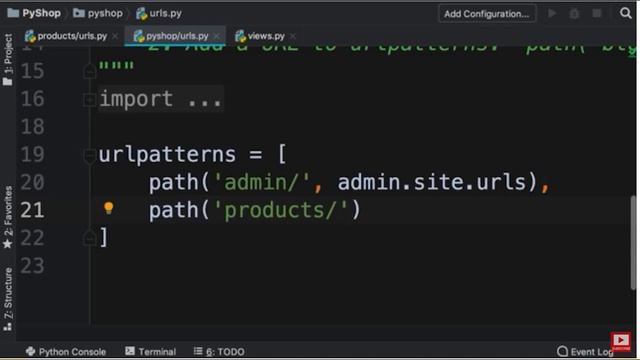Click line number 21 in the gutter
The height and width of the screenshot is (360, 640).
point(32,210)
